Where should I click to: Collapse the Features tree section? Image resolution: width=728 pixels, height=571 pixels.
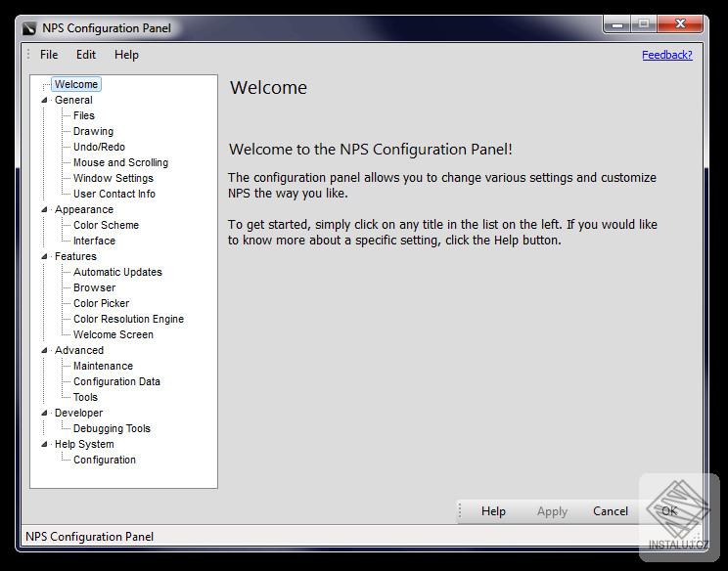tap(45, 256)
